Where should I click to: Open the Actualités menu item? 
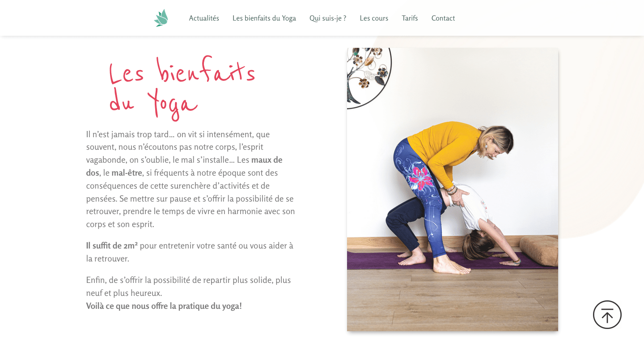[204, 18]
